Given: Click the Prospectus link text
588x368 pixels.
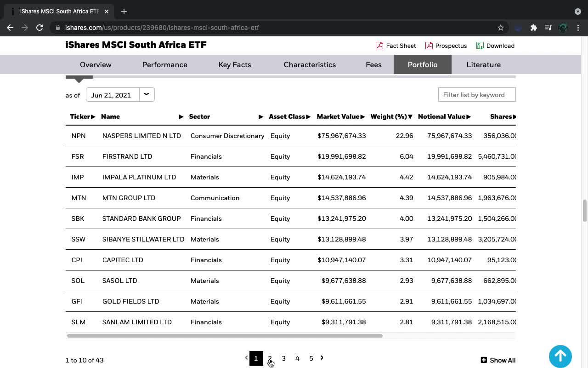Looking at the screenshot, I should coord(451,46).
